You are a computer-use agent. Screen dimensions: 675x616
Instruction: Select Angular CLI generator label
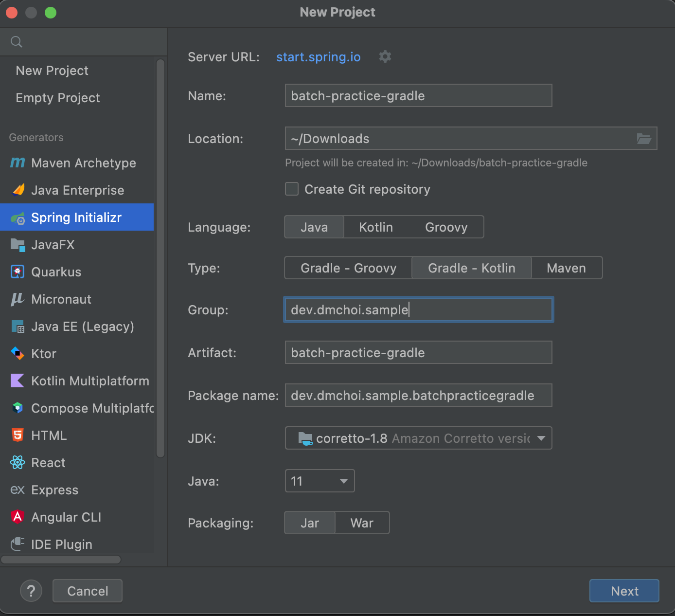(66, 517)
